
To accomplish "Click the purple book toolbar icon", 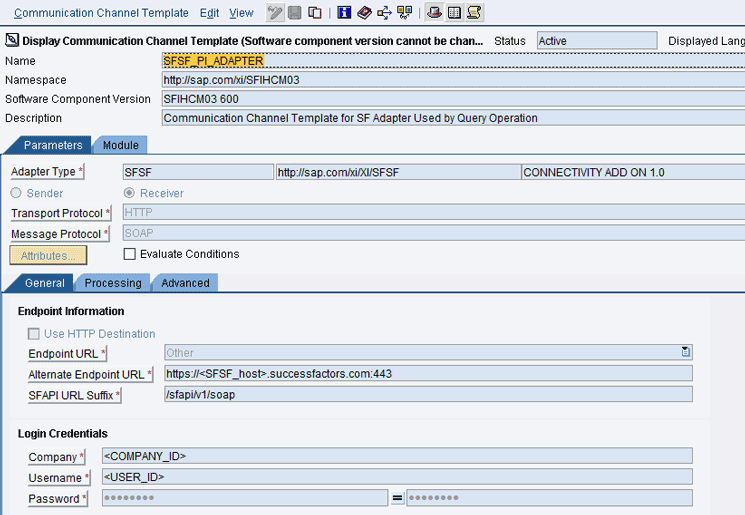I will (x=364, y=13).
